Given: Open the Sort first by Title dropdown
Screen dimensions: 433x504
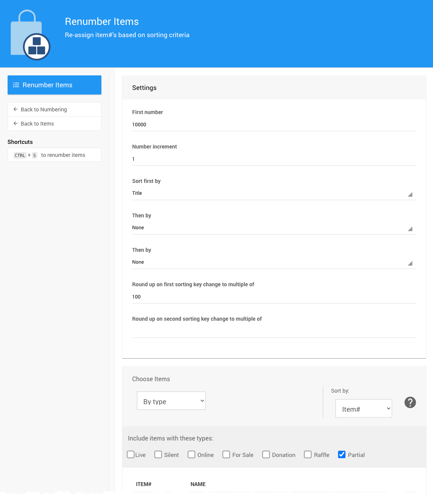Looking at the screenshot, I should point(273,193).
